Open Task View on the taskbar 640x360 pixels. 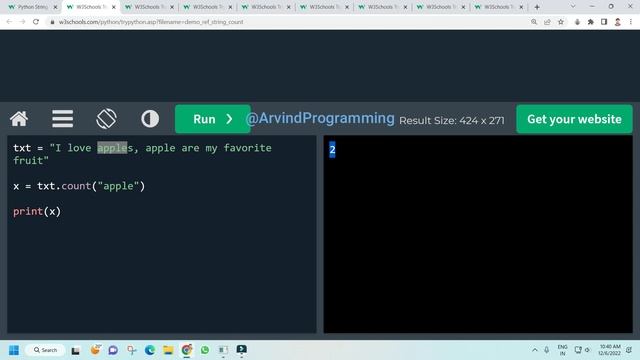pyautogui.click(x=76, y=350)
